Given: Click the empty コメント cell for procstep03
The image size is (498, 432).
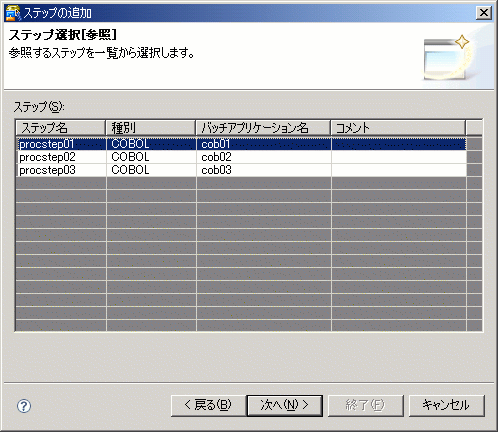Looking at the screenshot, I should click(x=399, y=170).
